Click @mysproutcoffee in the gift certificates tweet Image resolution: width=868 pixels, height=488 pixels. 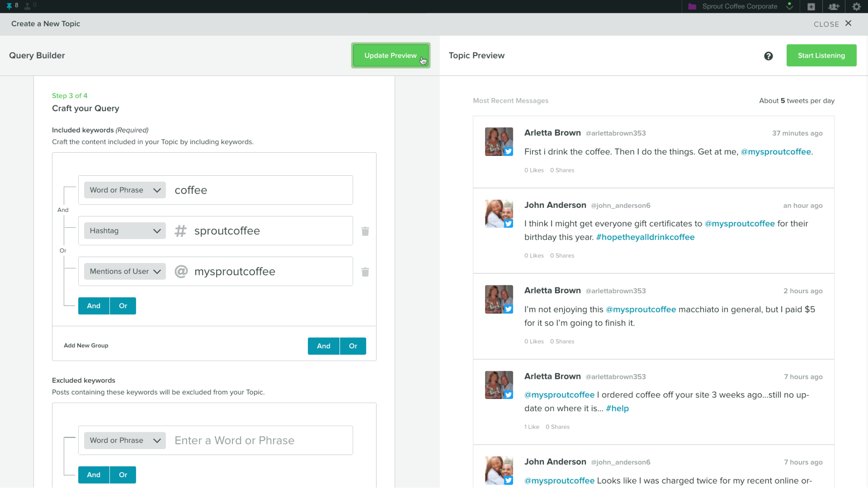click(740, 224)
